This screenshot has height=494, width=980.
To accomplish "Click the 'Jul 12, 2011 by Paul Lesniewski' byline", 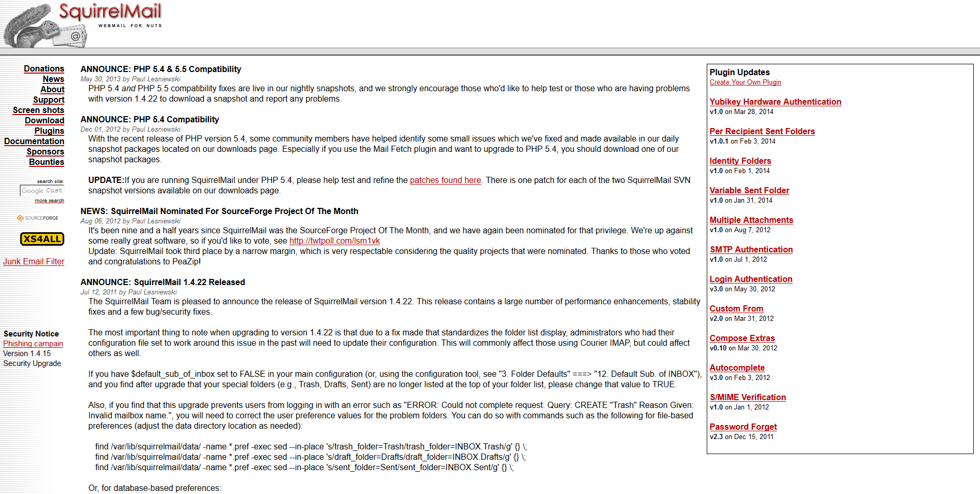I will [129, 292].
